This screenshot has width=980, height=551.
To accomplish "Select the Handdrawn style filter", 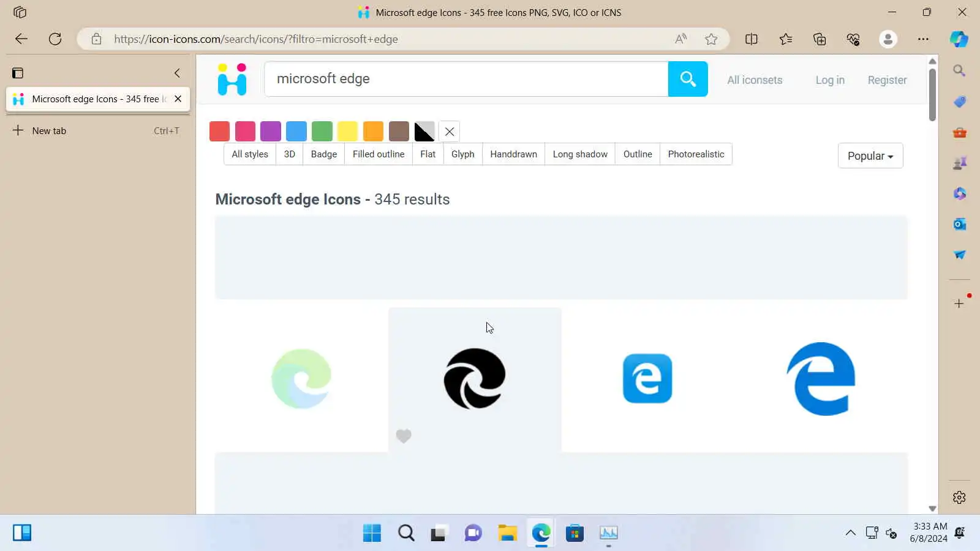I will click(x=514, y=154).
